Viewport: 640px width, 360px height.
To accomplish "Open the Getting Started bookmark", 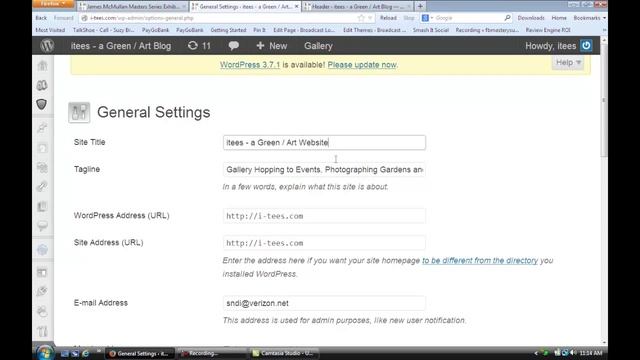I will (x=228, y=30).
